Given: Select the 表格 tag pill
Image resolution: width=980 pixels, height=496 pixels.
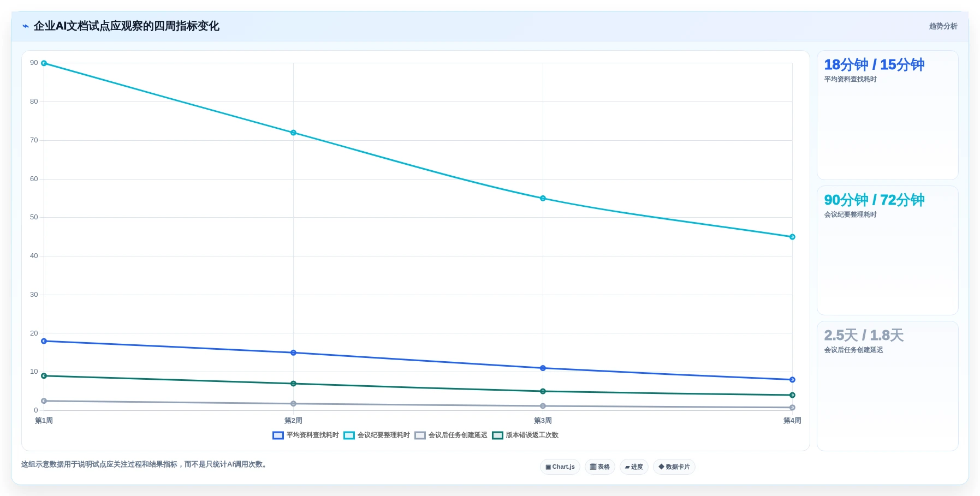Looking at the screenshot, I should (x=600, y=467).
